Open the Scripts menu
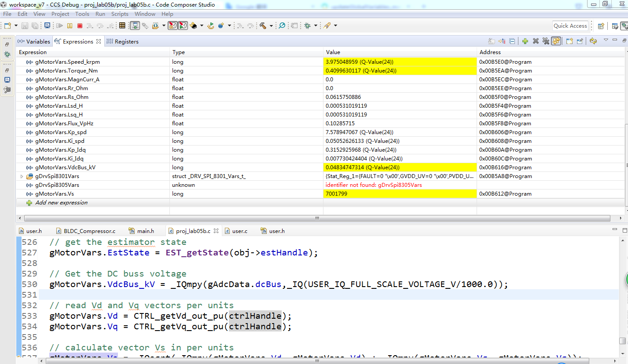The image size is (628, 364). click(x=120, y=14)
